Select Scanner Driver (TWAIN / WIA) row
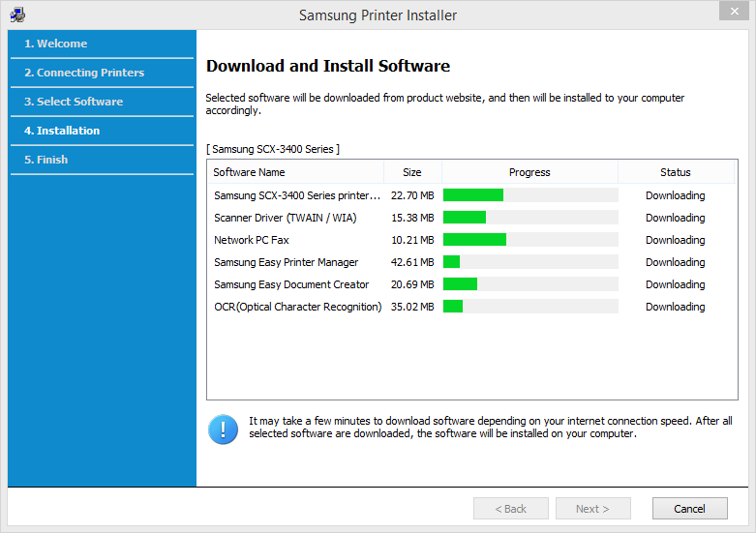 [286, 218]
